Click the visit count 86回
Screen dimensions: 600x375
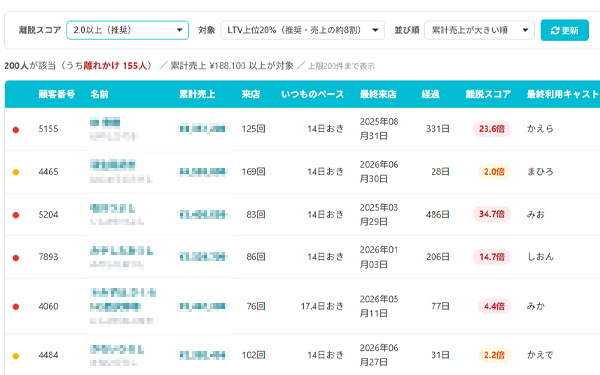tap(256, 257)
